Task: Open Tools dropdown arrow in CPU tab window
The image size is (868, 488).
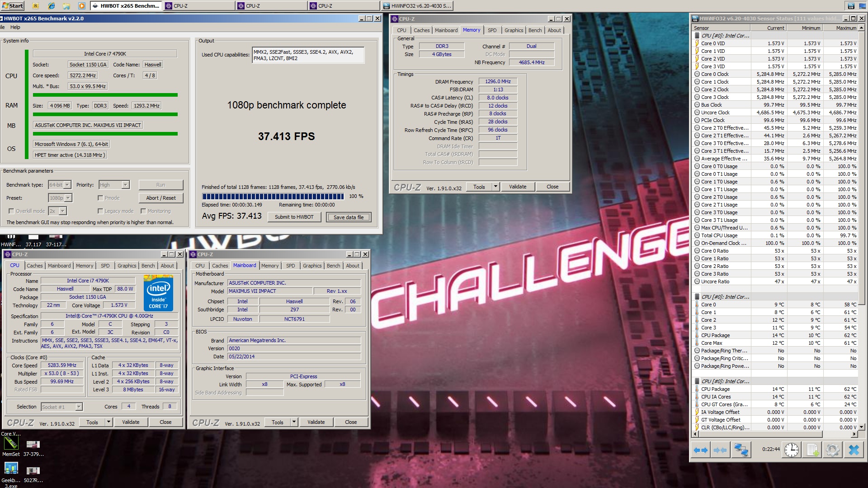Action: (x=108, y=422)
